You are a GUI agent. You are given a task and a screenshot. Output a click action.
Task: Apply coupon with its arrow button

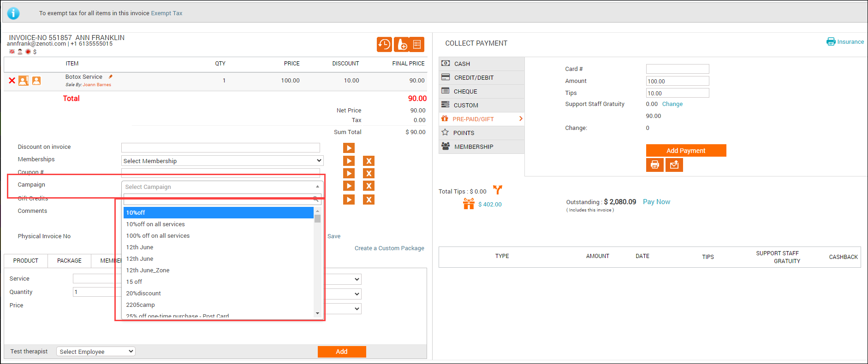pyautogui.click(x=349, y=173)
